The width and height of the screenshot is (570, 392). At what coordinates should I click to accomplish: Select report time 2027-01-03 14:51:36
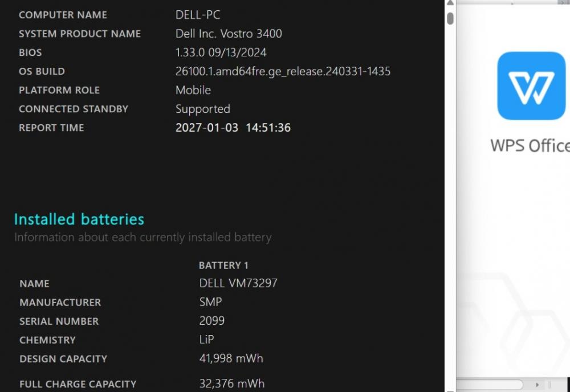(x=233, y=128)
